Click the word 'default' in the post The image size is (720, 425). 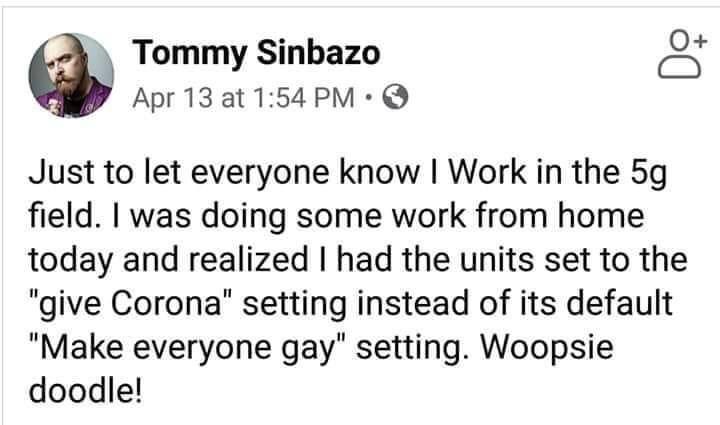coord(619,303)
